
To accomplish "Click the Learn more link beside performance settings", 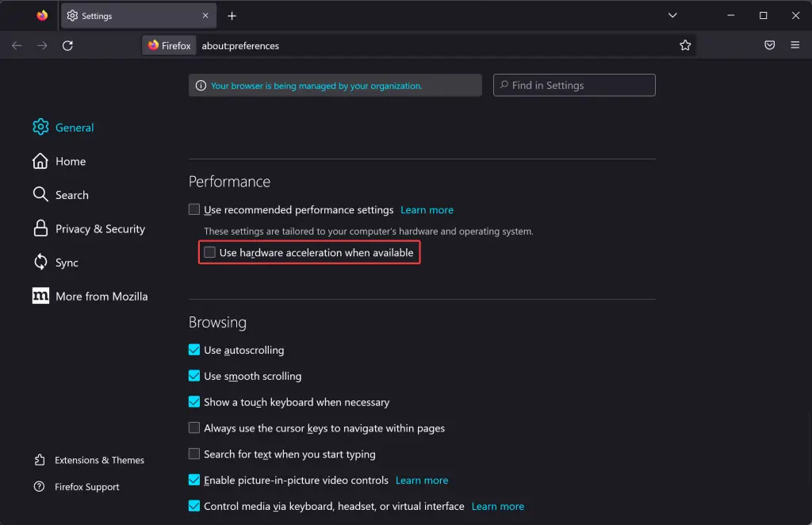I will tap(427, 209).
